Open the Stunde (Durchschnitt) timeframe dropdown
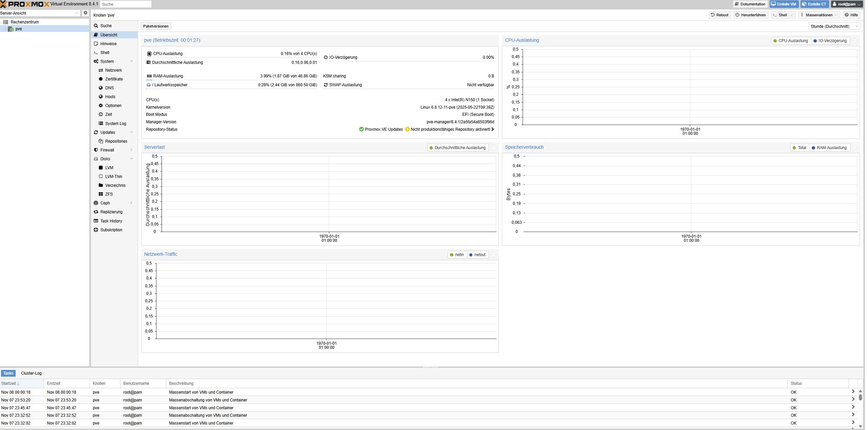The height and width of the screenshot is (430, 868). (834, 26)
